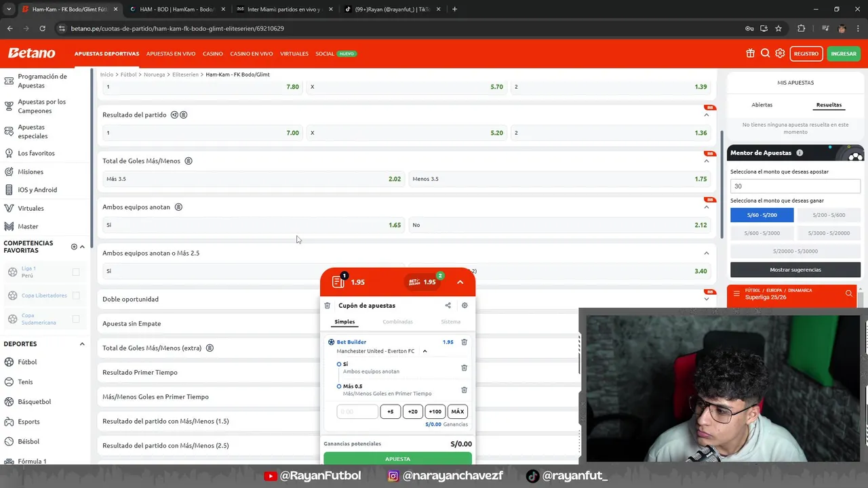
Task: Click the INGRESAR button
Action: (x=844, y=54)
